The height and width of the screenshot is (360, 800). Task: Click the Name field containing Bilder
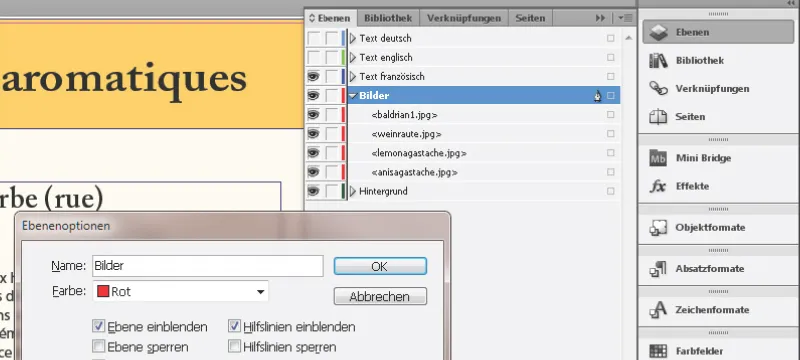point(208,266)
